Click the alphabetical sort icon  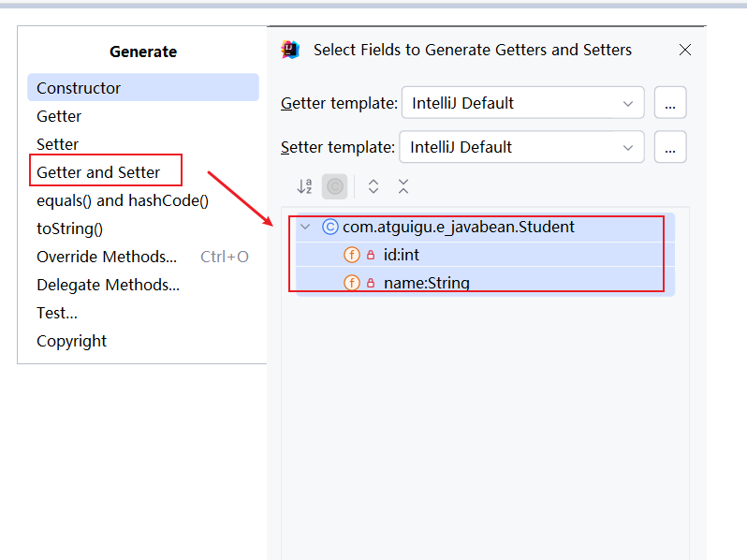click(x=304, y=187)
